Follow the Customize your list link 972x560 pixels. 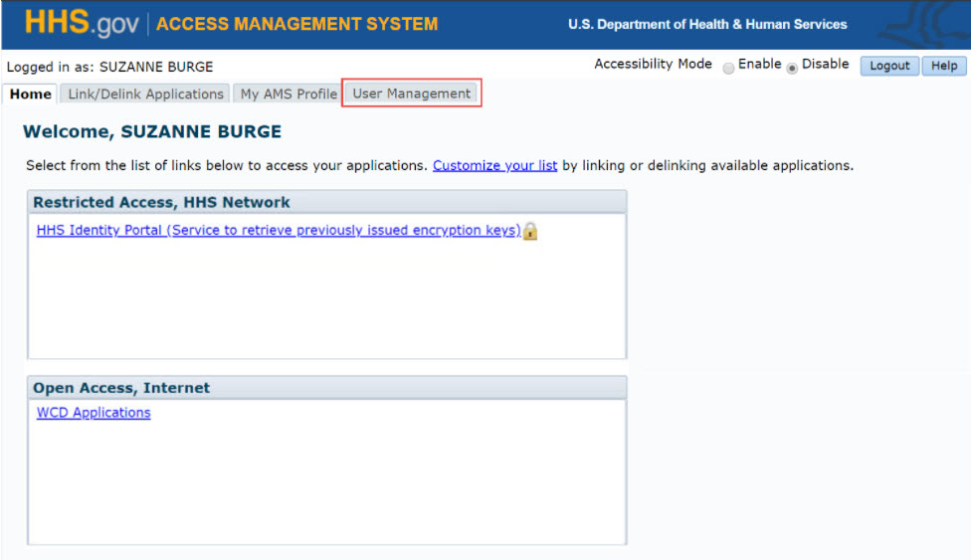click(x=494, y=165)
